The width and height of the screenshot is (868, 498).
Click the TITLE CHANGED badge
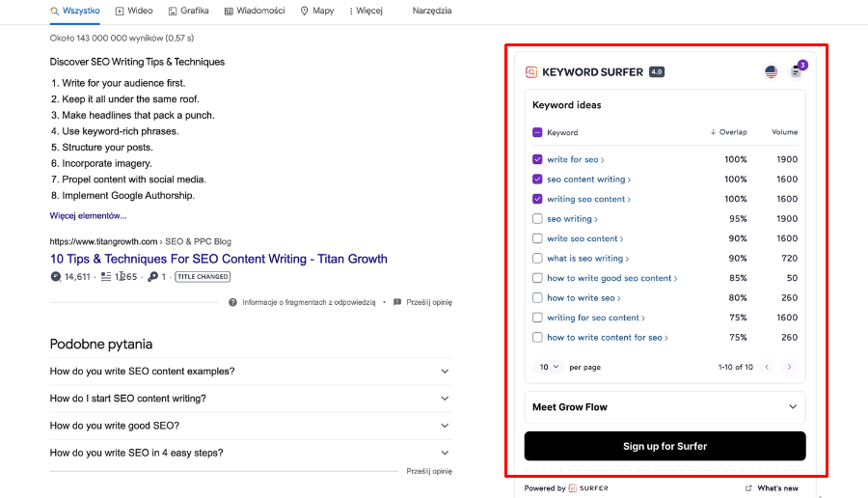tap(203, 276)
